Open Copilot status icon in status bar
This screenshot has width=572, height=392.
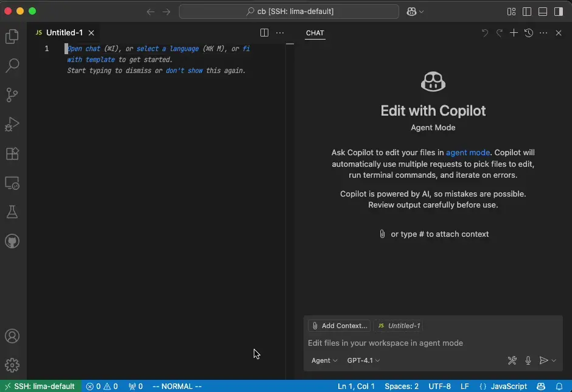pos(541,386)
